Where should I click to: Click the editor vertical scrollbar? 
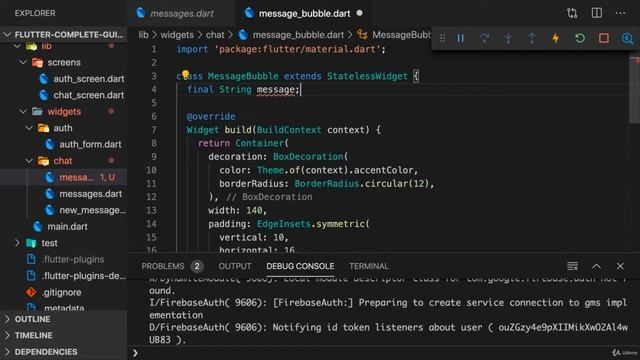click(635, 90)
